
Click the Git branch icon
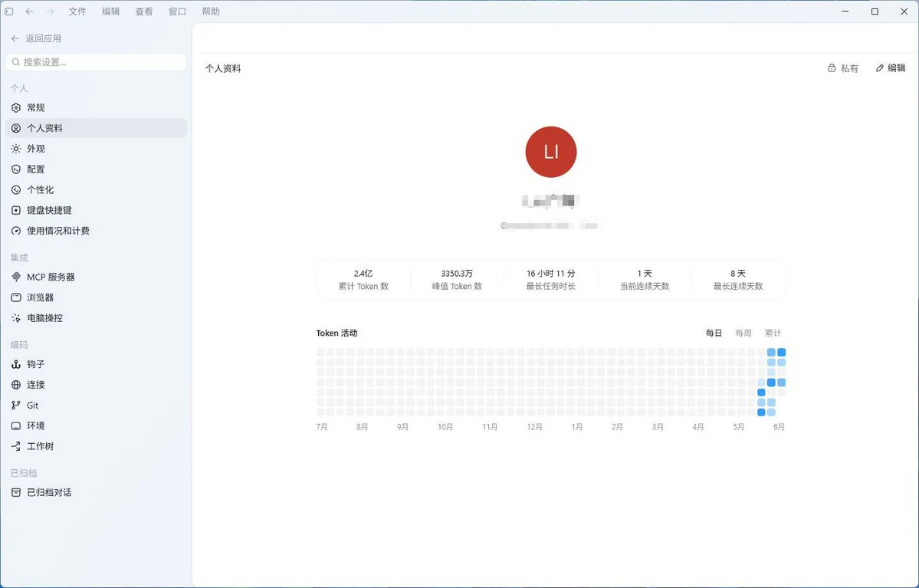point(16,405)
